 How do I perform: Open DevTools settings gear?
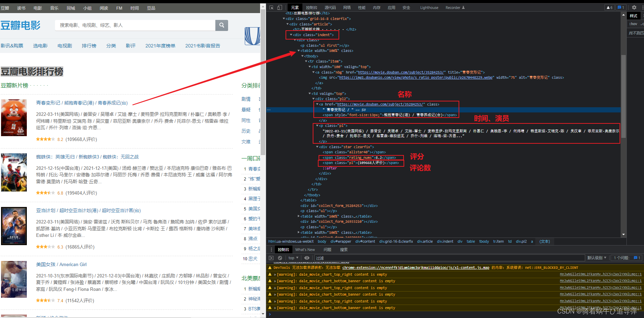634,7
